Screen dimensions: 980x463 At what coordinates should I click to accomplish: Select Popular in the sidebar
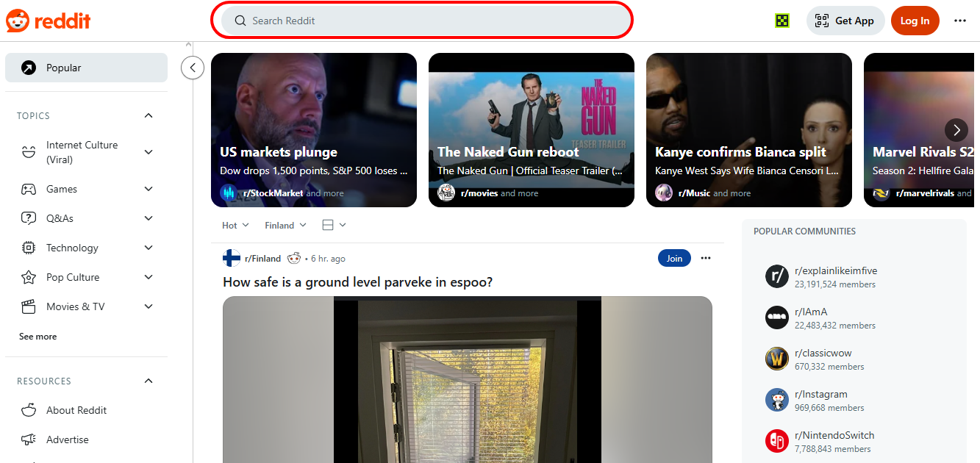point(86,68)
